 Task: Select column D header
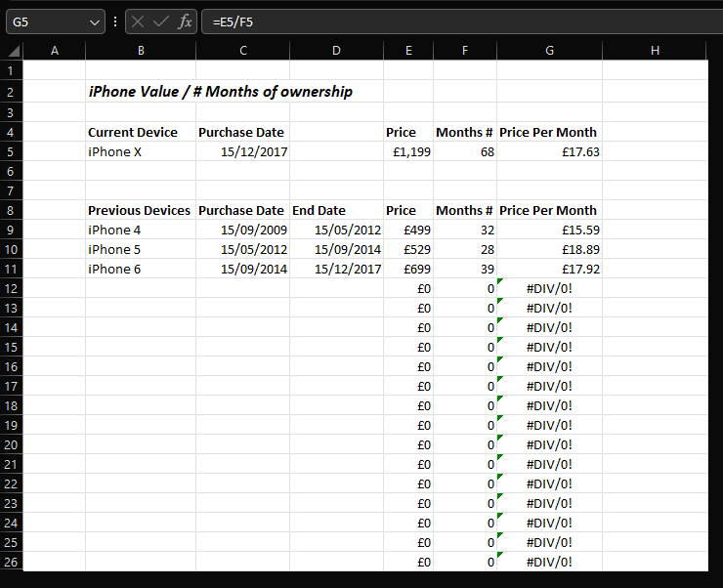tap(336, 51)
